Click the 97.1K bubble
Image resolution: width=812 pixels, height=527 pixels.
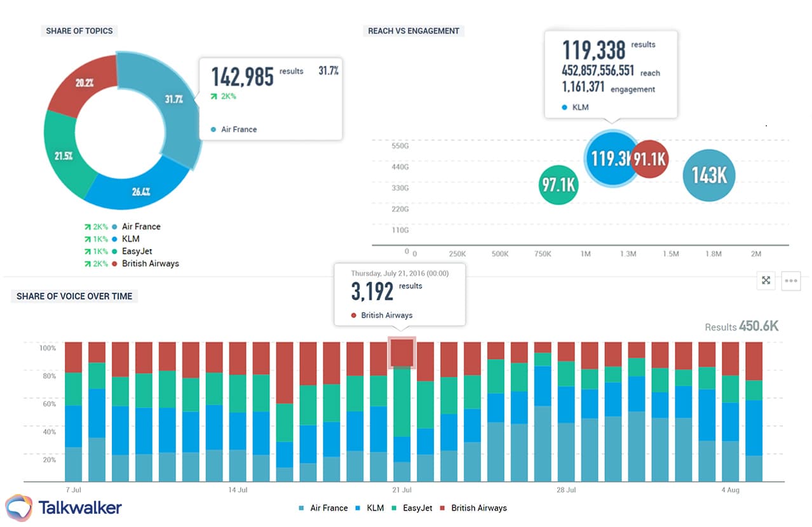558,185
